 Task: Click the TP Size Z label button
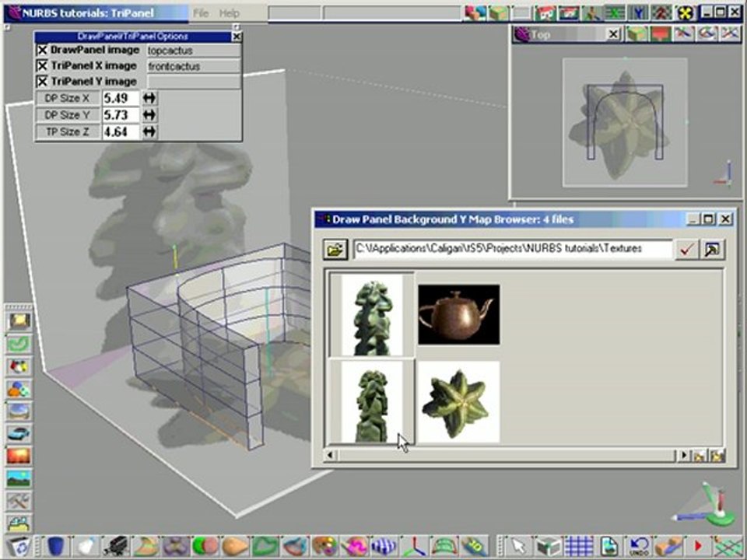click(67, 131)
